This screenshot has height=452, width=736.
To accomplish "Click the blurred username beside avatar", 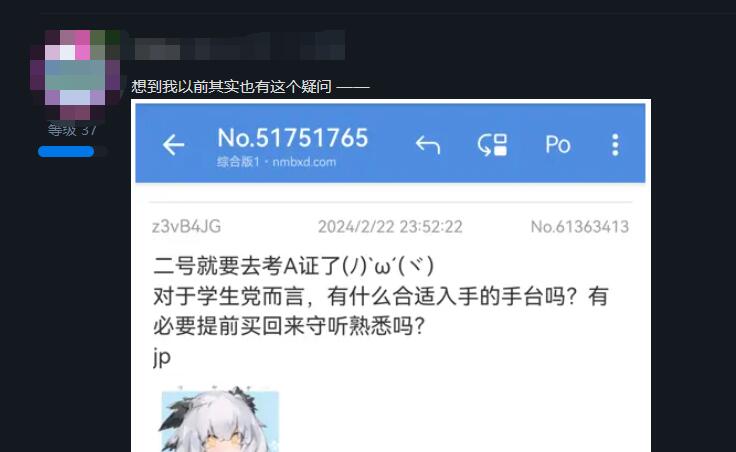I will tap(240, 46).
